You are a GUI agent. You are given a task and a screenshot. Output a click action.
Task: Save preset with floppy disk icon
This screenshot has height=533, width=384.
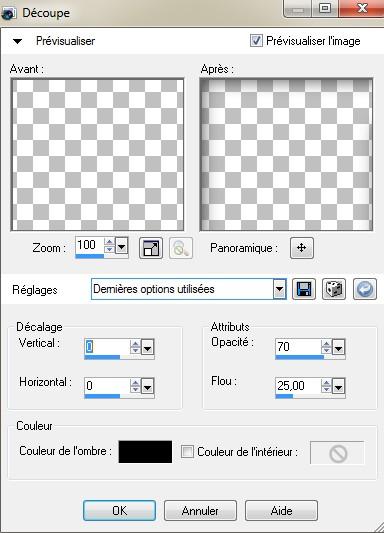(x=304, y=289)
